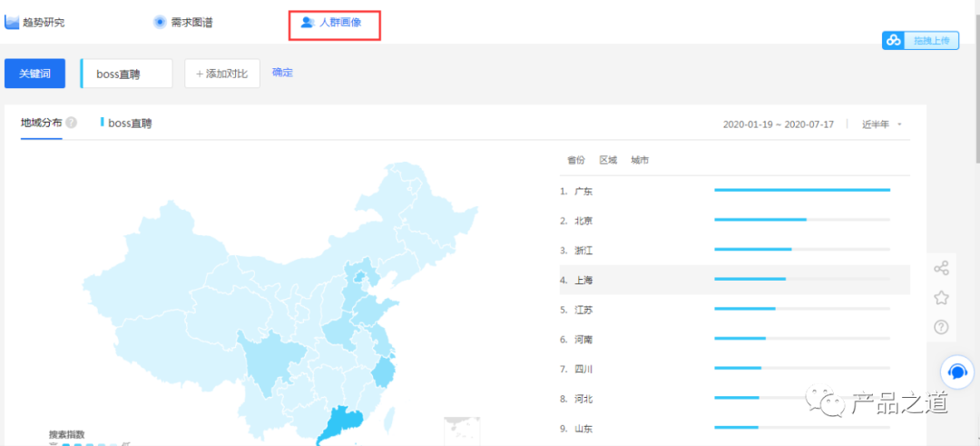Select the 城市 city tab
This screenshot has width=980, height=446.
click(640, 160)
